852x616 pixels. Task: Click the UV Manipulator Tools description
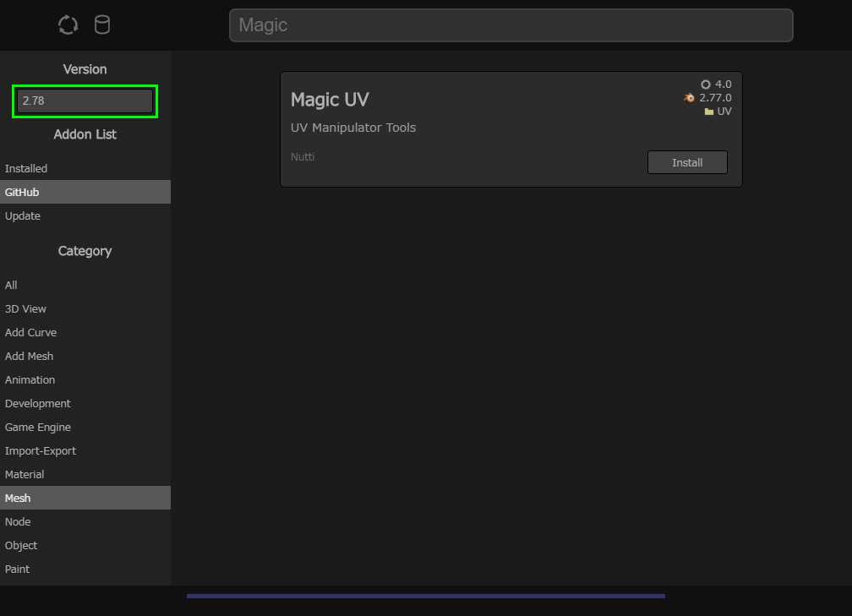(353, 128)
